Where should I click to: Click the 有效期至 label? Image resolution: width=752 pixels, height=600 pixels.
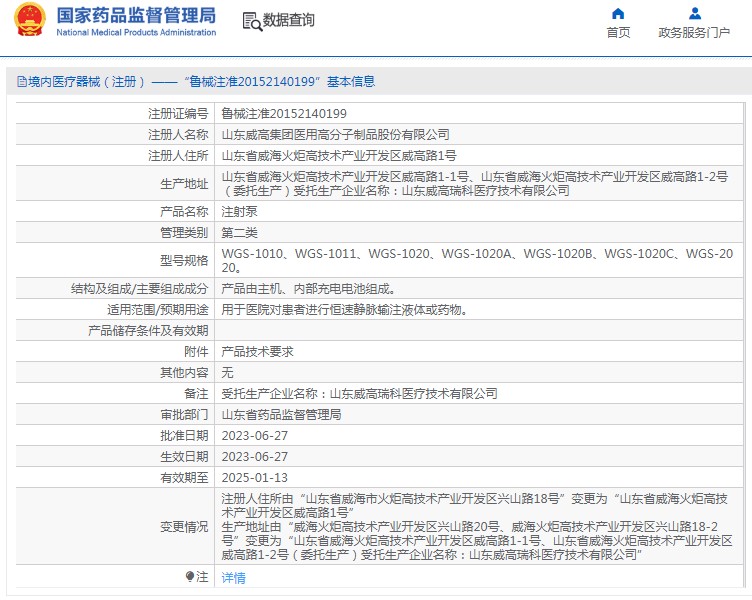click(x=184, y=478)
